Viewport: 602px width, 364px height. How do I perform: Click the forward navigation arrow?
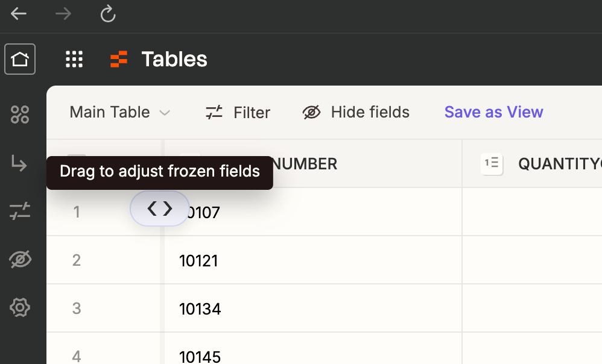63,14
